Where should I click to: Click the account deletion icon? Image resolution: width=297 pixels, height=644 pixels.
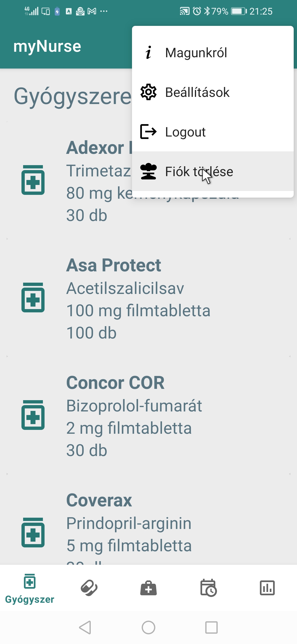click(148, 171)
